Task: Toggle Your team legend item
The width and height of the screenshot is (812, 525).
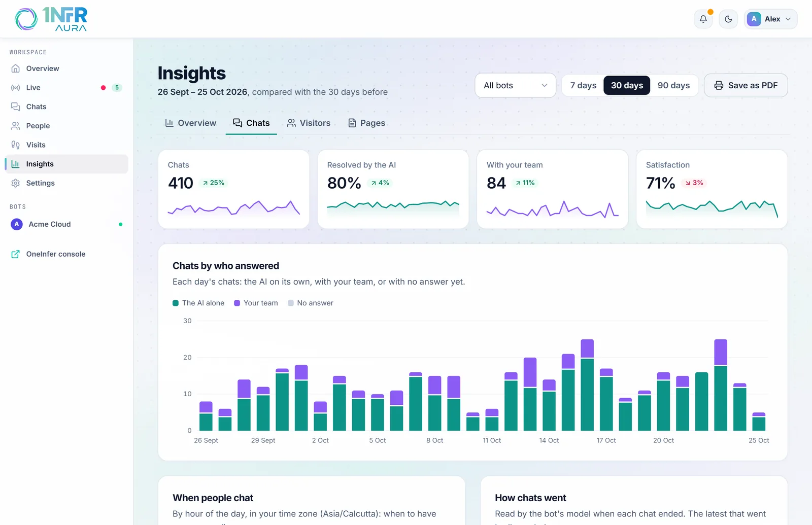Action: (x=256, y=303)
